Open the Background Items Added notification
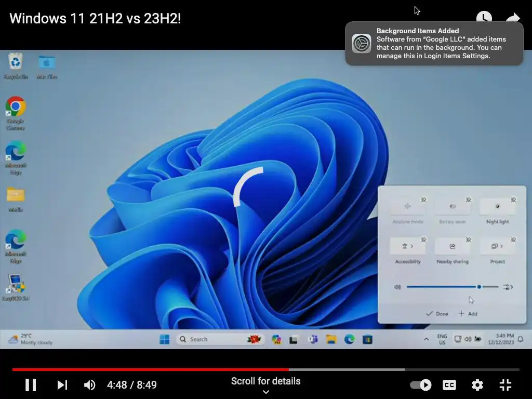Screen dimensions: 532x399 point(434,44)
